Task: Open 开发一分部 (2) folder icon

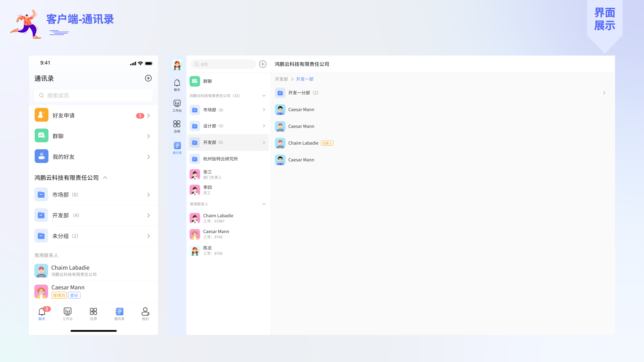Action: click(280, 93)
